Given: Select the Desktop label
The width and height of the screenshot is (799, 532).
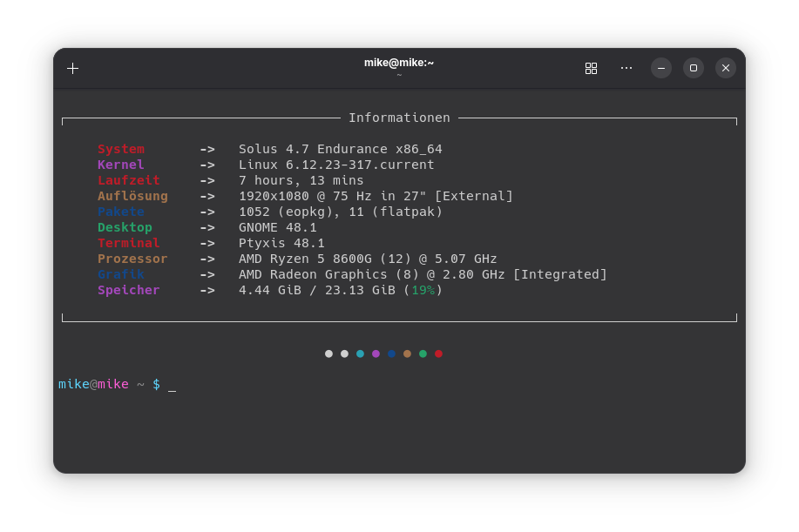Looking at the screenshot, I should (x=125, y=227).
